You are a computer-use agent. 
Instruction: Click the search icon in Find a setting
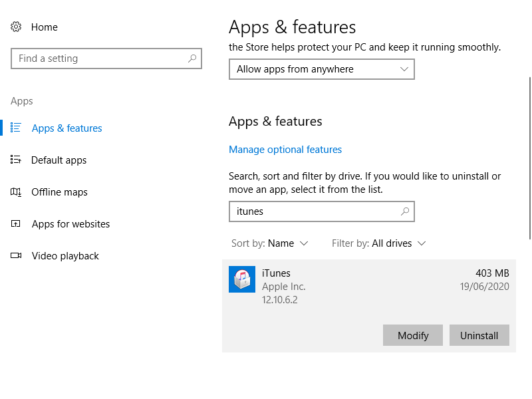pos(191,59)
